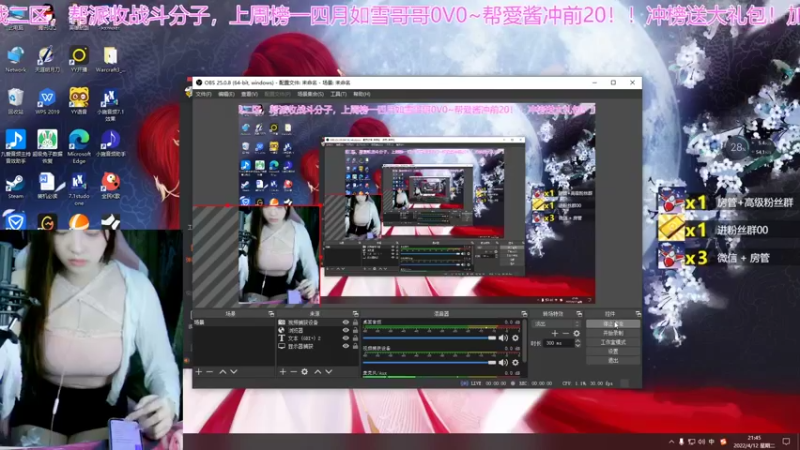Open the 7.1studio one desktop shortcut
The height and width of the screenshot is (450, 800).
79,189
